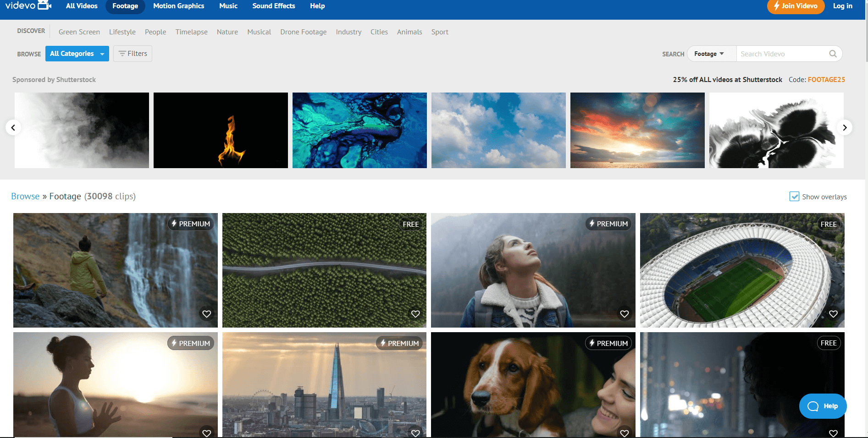Open the Browse breadcrumb link
The width and height of the screenshot is (868, 438).
pyautogui.click(x=25, y=196)
